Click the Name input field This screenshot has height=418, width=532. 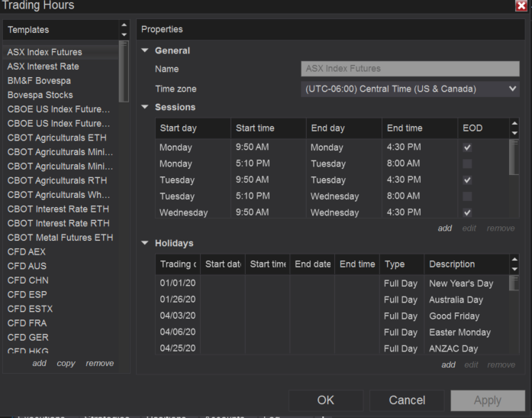pos(410,69)
